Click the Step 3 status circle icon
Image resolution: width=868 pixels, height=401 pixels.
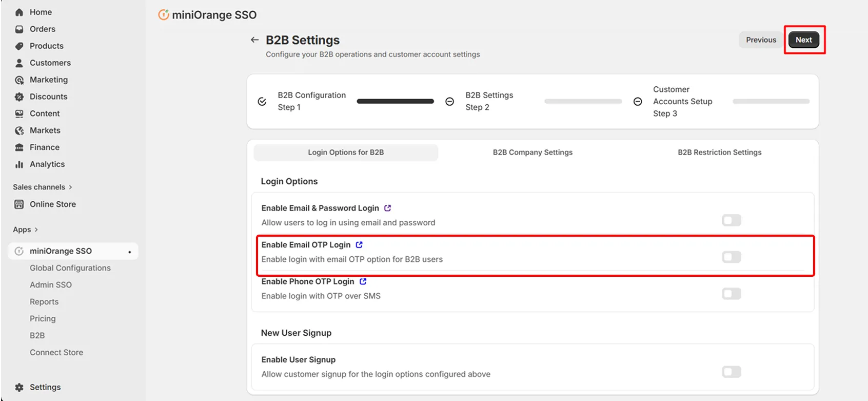638,102
